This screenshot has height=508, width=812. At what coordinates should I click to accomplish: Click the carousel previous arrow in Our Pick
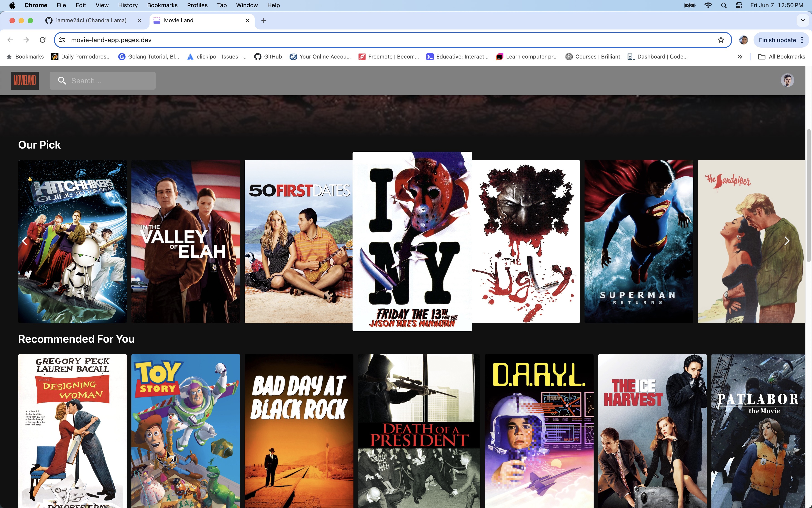coord(24,241)
